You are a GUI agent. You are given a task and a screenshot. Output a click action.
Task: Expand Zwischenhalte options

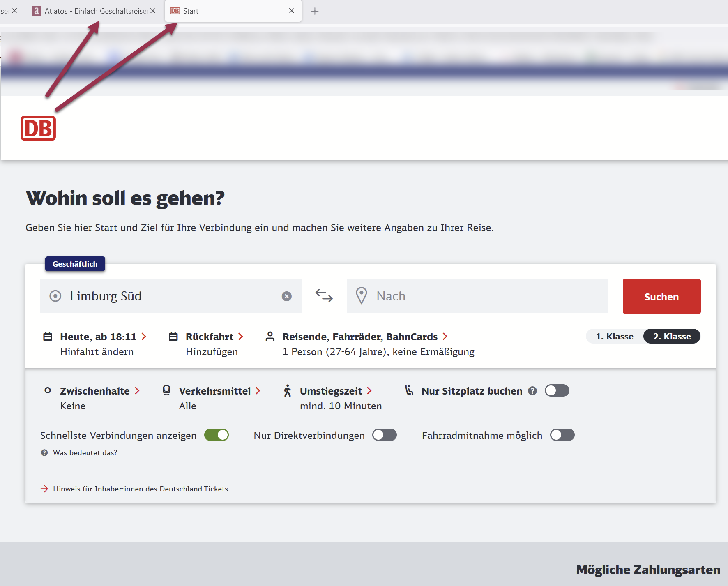click(x=95, y=391)
